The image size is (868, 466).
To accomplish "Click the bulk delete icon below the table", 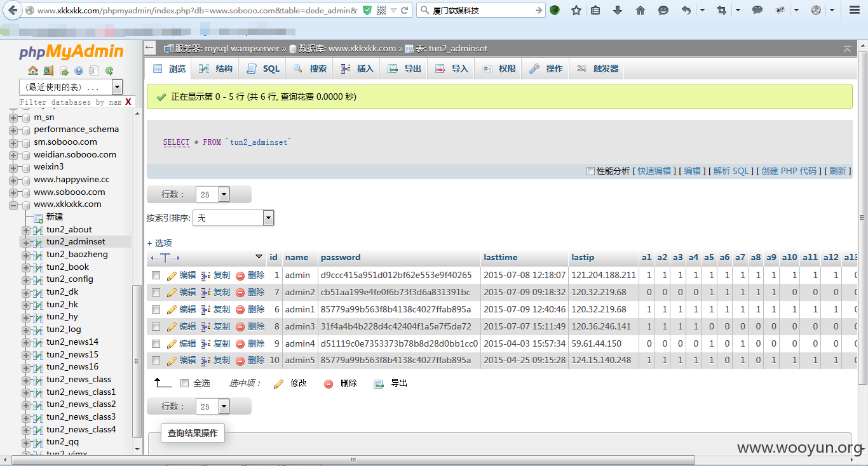I will 329,383.
